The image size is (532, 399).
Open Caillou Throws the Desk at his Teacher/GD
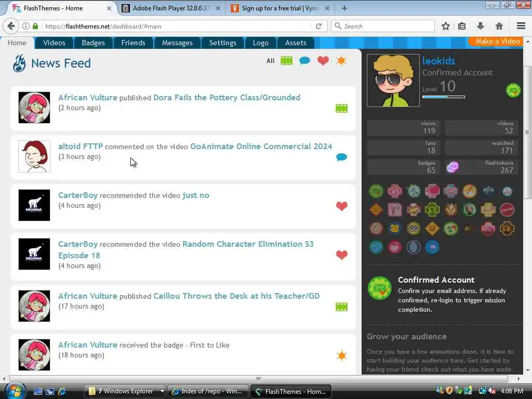pos(236,296)
